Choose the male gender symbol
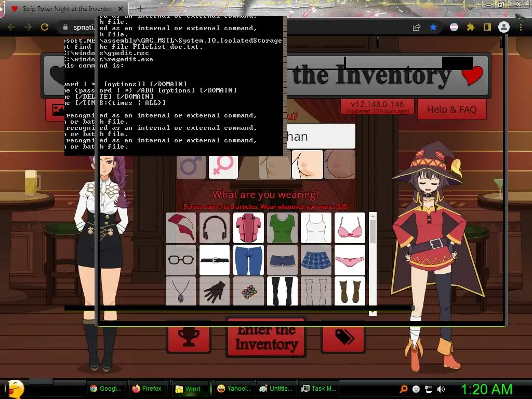 191,167
